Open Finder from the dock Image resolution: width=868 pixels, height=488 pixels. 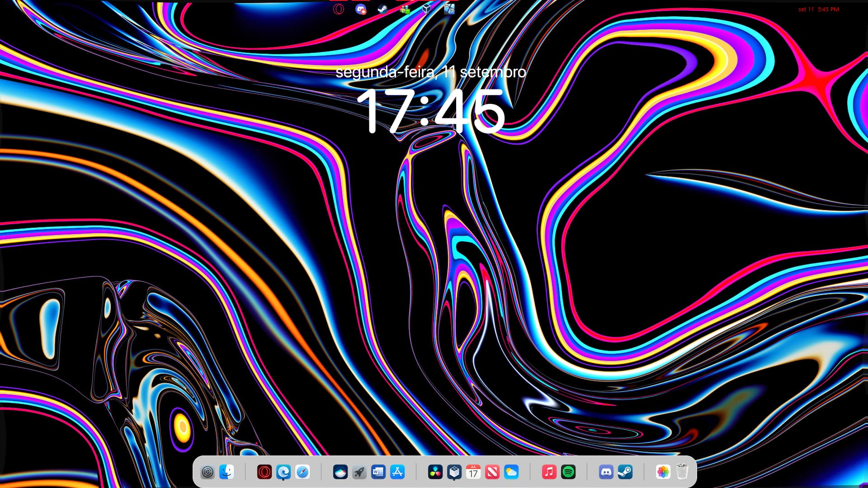pos(226,472)
